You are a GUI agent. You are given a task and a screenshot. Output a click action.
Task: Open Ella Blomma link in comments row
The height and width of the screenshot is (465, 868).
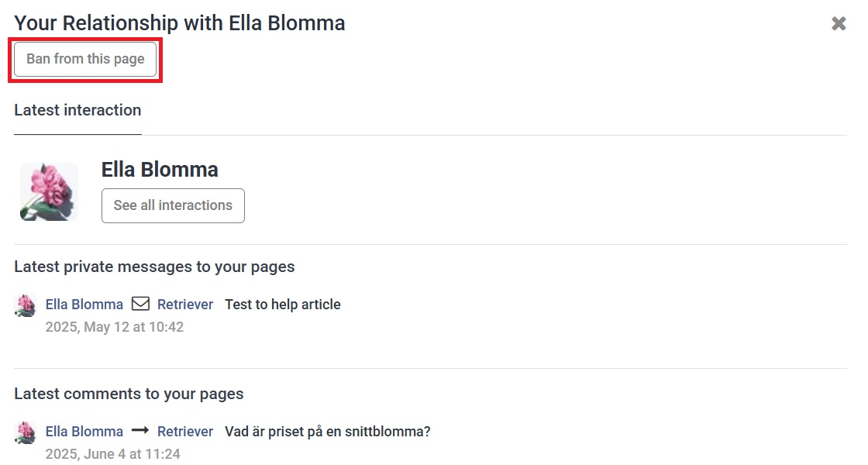84,431
